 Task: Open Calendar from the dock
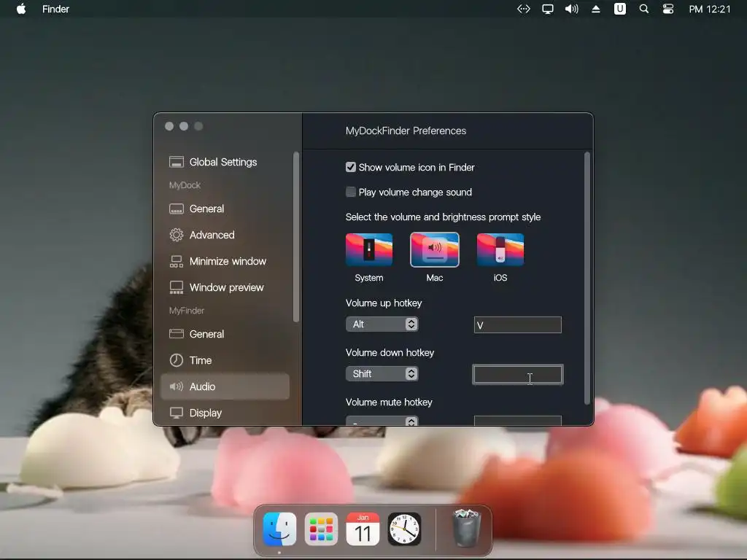coord(363,529)
